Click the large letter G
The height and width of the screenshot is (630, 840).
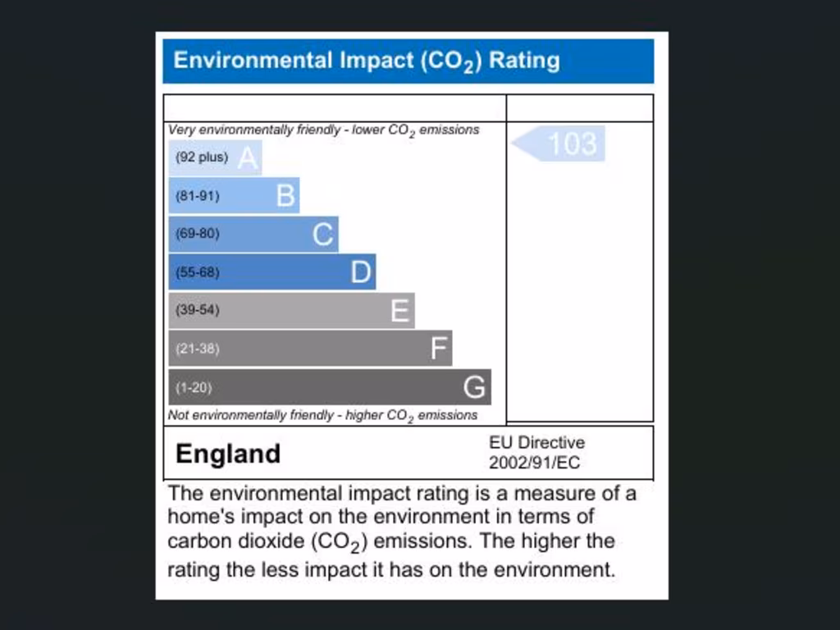click(473, 387)
